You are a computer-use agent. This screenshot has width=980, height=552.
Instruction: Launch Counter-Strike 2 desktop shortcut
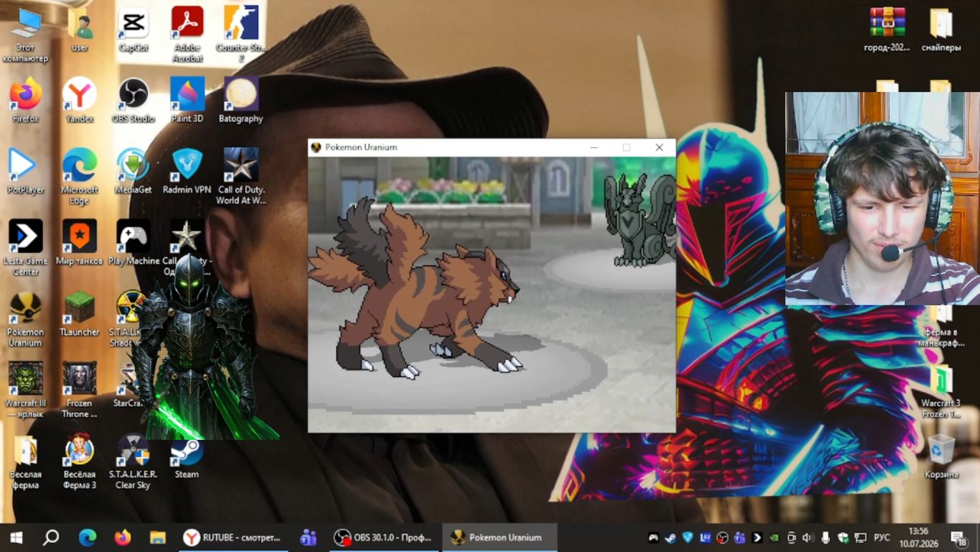point(241,34)
